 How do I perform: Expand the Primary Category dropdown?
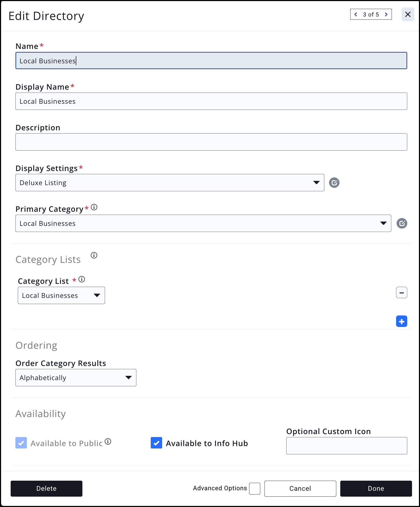203,223
